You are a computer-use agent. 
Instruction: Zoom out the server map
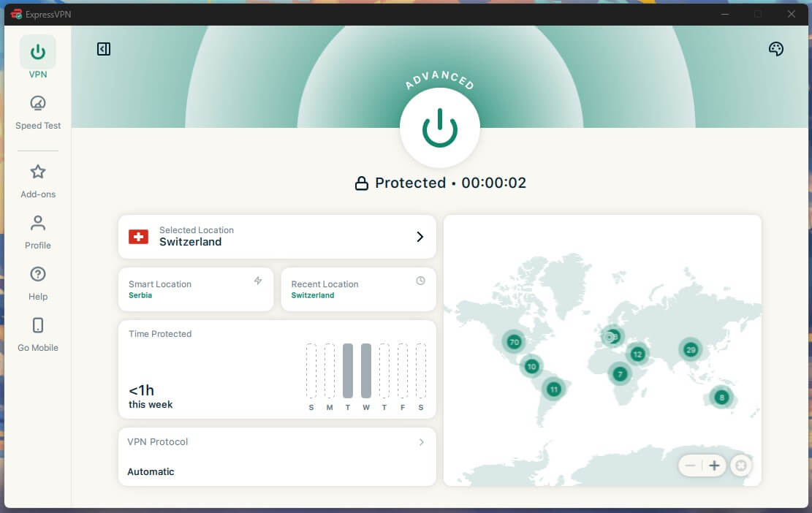click(x=690, y=465)
